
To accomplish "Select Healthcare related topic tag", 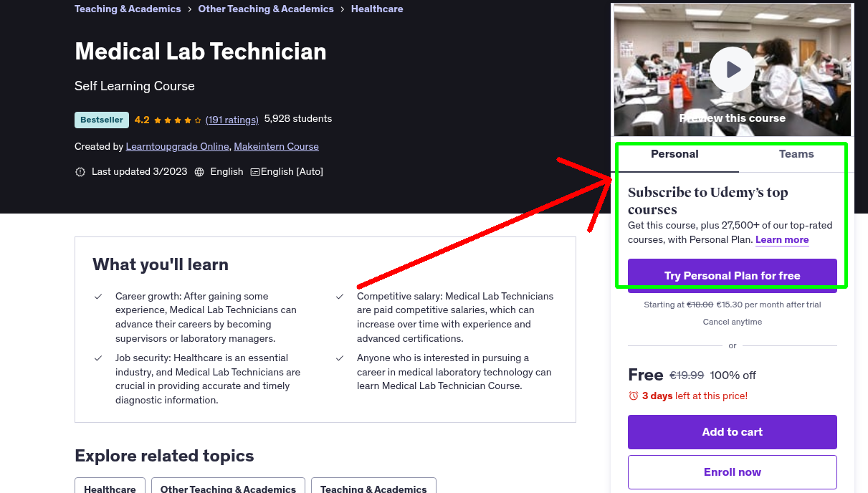I will [x=110, y=487].
